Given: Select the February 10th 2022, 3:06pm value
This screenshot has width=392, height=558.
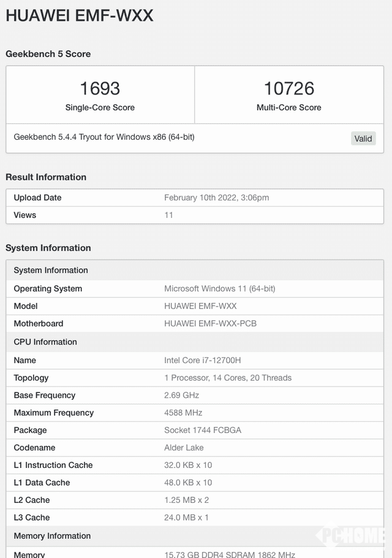Looking at the screenshot, I should tap(216, 197).
